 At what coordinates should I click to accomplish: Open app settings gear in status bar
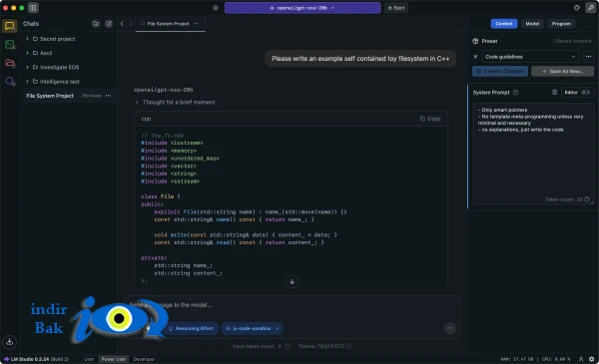[591, 359]
